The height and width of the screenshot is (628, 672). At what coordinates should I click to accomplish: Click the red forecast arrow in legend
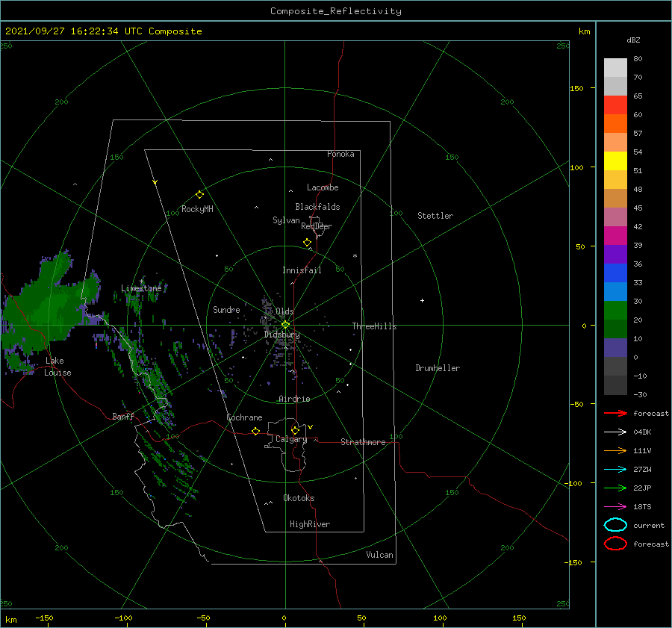coord(615,413)
